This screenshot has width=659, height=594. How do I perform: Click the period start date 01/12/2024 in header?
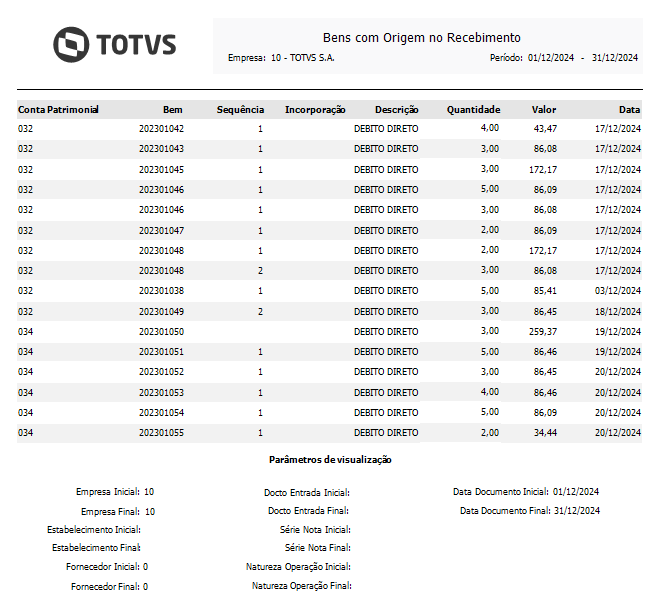551,58
